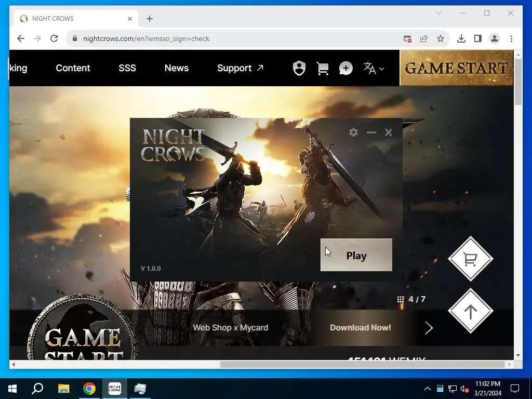Open the Content menu

[x=73, y=68]
